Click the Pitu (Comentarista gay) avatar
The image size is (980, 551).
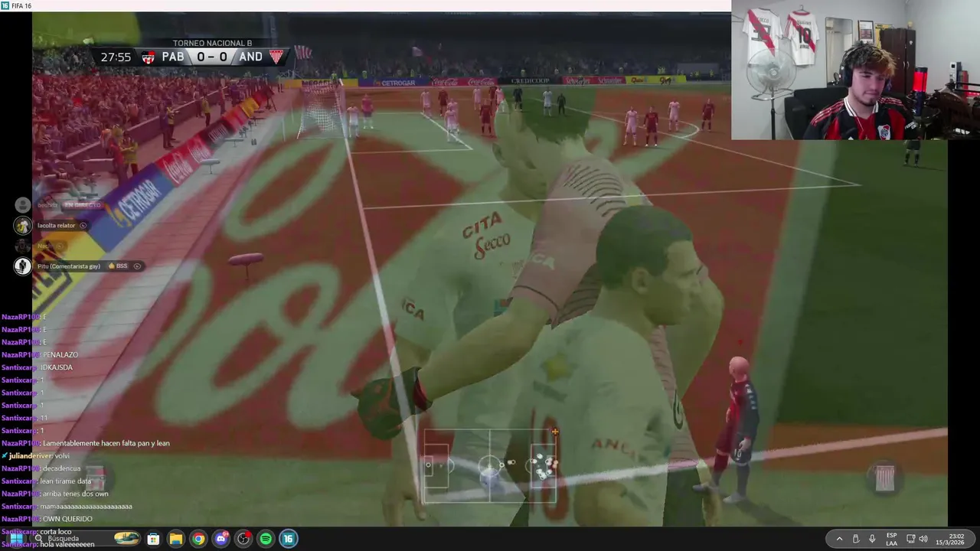pyautogui.click(x=23, y=266)
